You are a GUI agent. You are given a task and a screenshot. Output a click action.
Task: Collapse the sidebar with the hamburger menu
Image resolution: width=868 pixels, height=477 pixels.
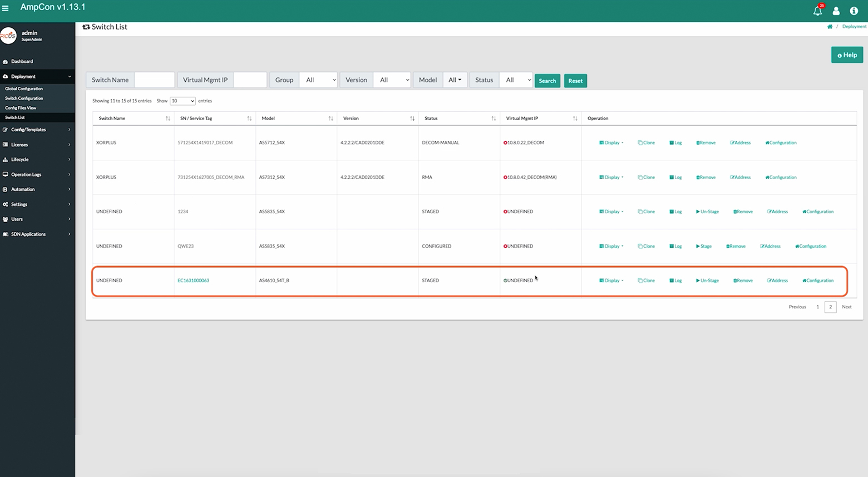(6, 8)
